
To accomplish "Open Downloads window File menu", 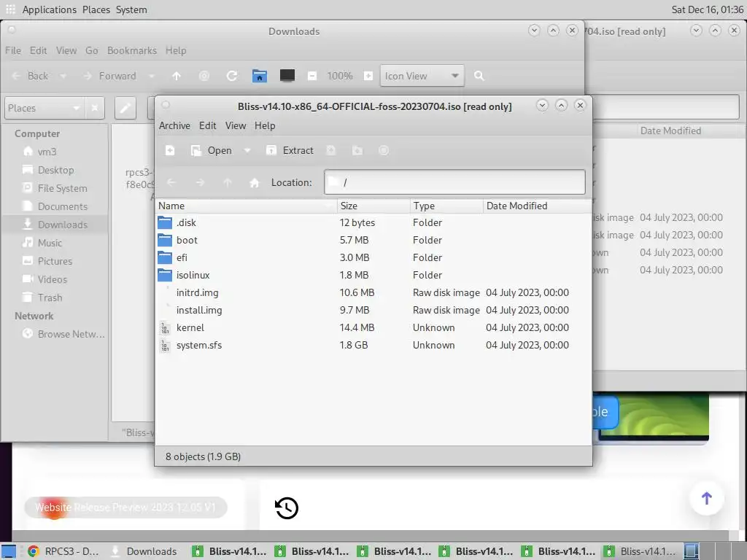I will pyautogui.click(x=13, y=50).
